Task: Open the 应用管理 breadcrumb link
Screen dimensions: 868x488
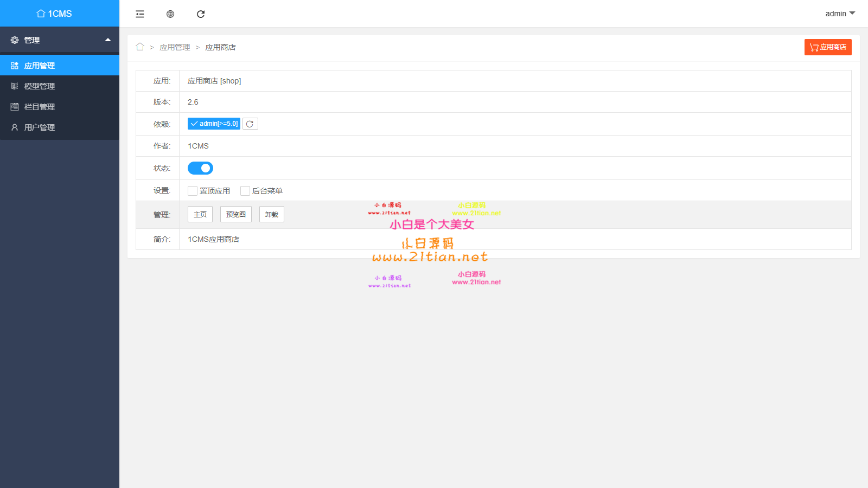Action: point(175,48)
